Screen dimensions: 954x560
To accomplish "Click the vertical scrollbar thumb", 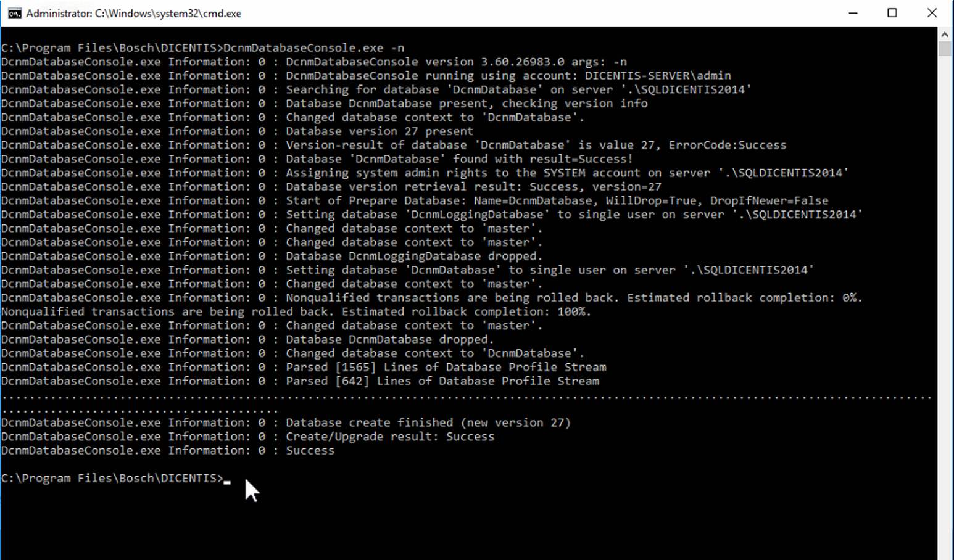I will (945, 49).
